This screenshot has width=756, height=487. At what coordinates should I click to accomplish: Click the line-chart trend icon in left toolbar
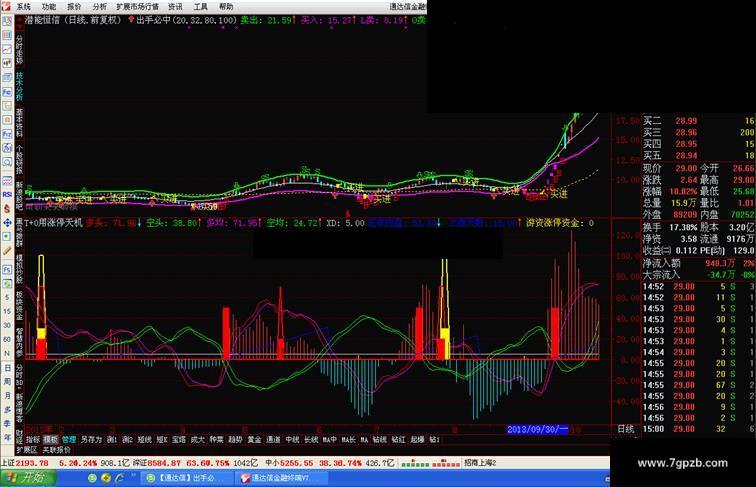[x=7, y=49]
